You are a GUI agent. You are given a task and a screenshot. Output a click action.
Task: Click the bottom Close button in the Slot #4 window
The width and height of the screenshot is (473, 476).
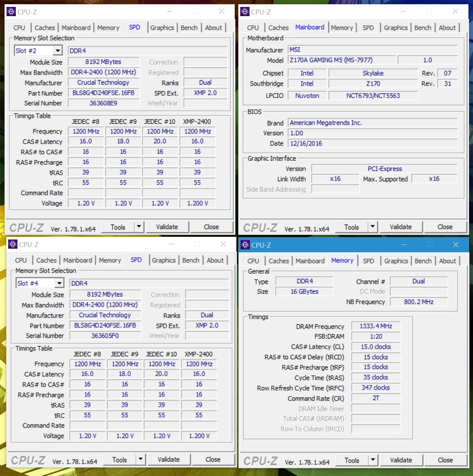213,460
